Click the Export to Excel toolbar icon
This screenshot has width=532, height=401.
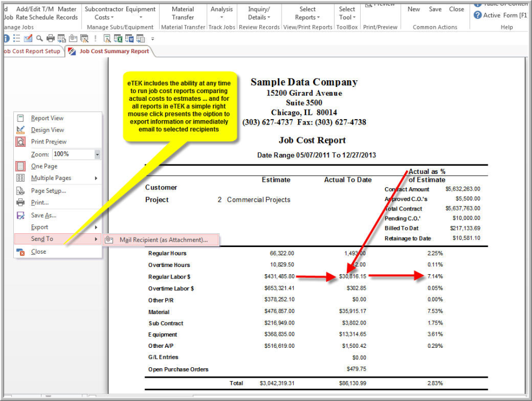point(119,38)
